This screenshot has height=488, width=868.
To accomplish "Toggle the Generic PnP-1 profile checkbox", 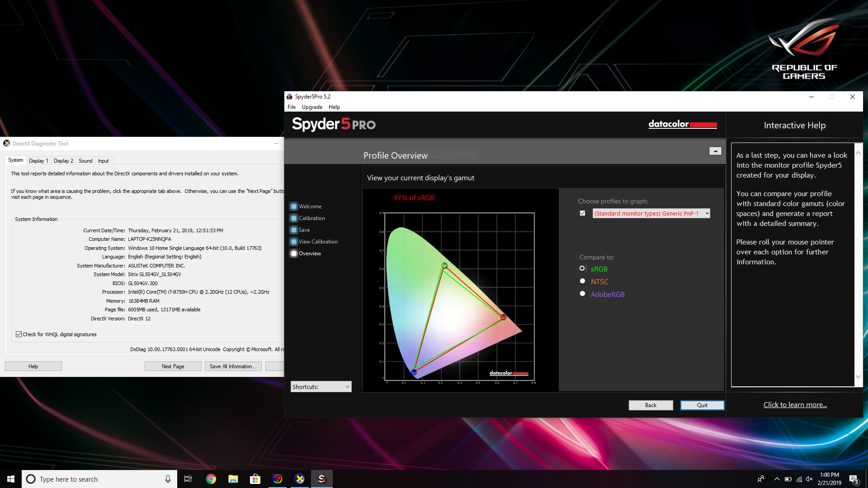I will tap(582, 213).
